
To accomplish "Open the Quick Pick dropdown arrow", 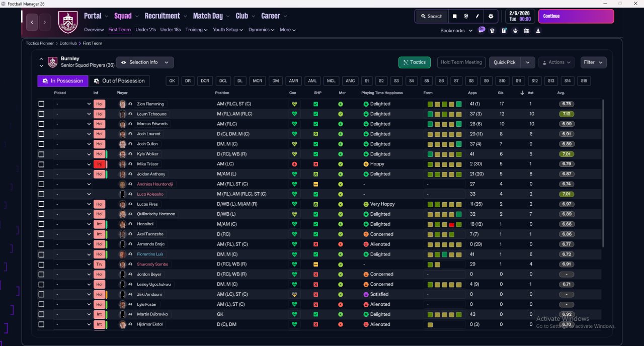I will 527,62.
